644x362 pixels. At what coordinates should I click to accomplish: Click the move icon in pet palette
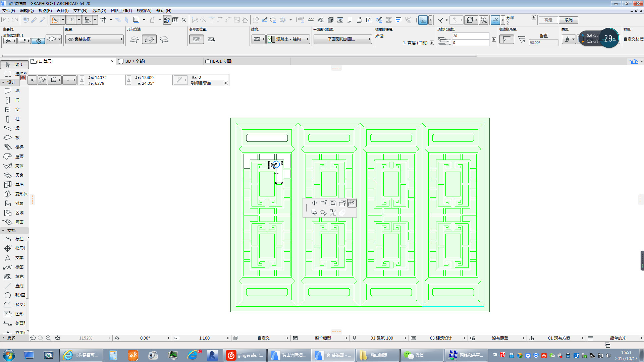click(x=314, y=203)
